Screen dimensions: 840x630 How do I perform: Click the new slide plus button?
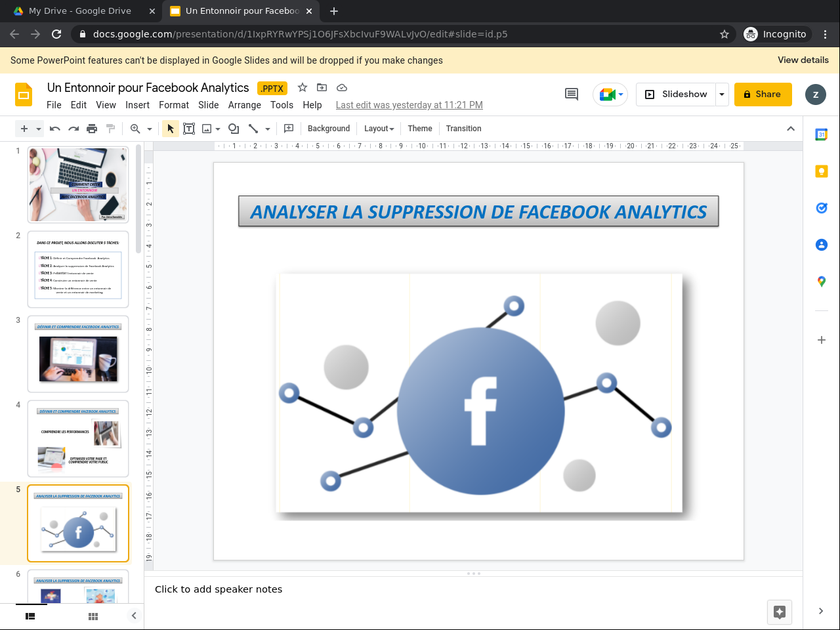point(24,129)
